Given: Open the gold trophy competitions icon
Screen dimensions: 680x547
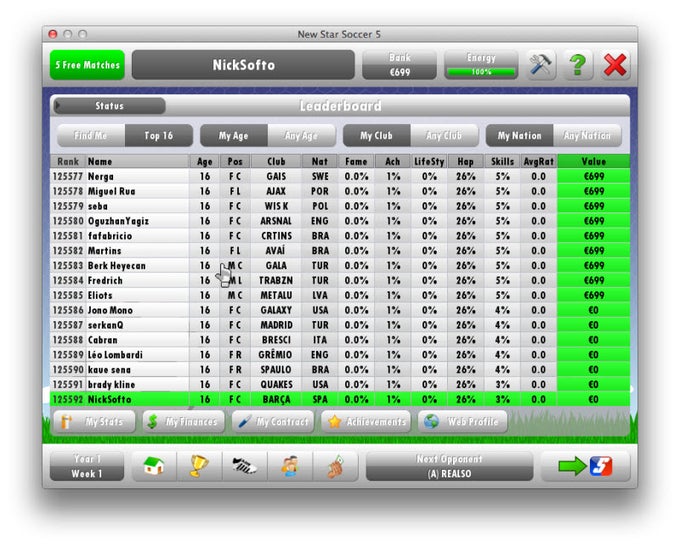Looking at the screenshot, I should [199, 466].
